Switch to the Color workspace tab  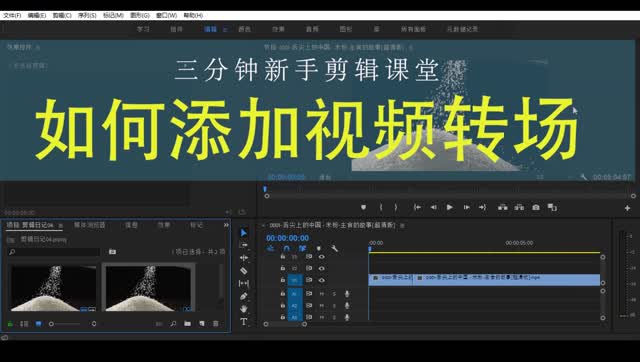244,29
